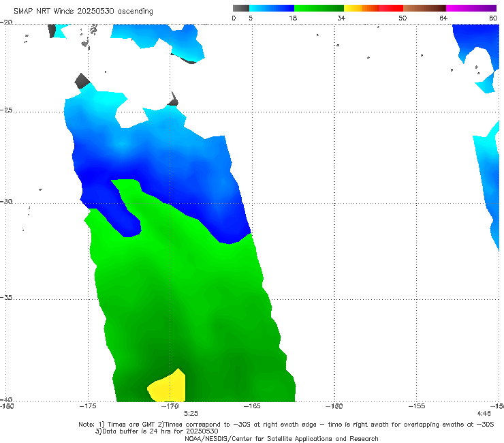
Task: Click the magenta-purple 64-80 segment of the color bar
Action: point(471,8)
